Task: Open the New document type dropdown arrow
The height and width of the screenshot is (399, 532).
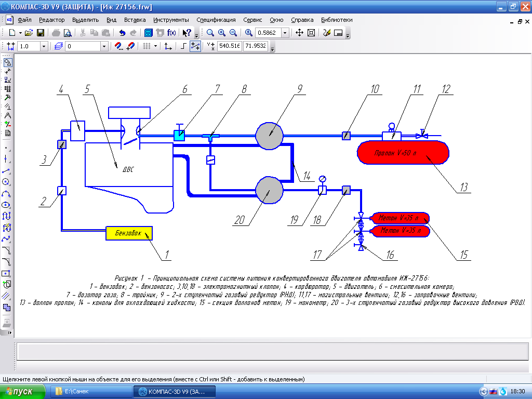Action: point(20,33)
